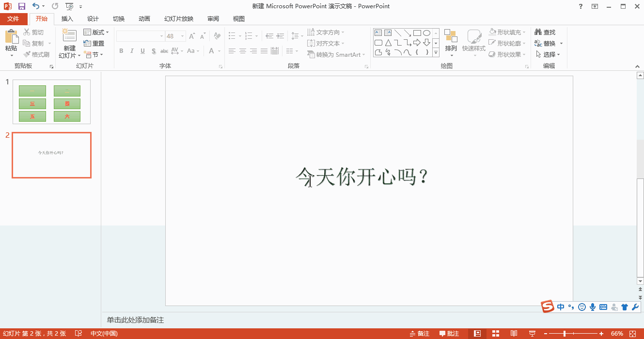Click the zoom slider handle
This screenshot has height=339, width=644.
(x=565, y=334)
